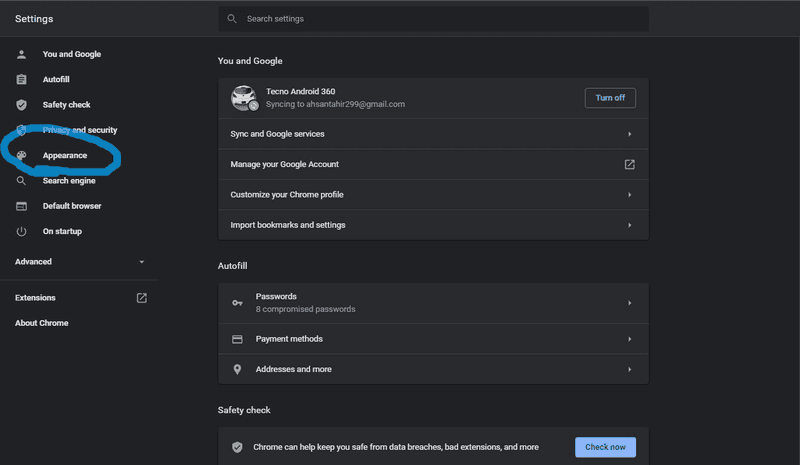Image resolution: width=800 pixels, height=465 pixels.
Task: Open the Passwords row arrow
Action: pyautogui.click(x=630, y=303)
